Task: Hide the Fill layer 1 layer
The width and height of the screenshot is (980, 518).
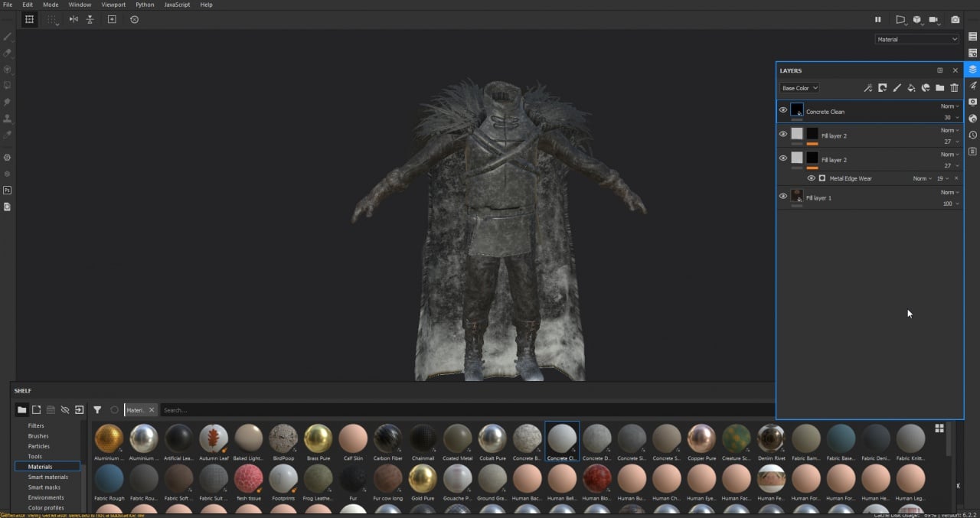Action: 782,196
